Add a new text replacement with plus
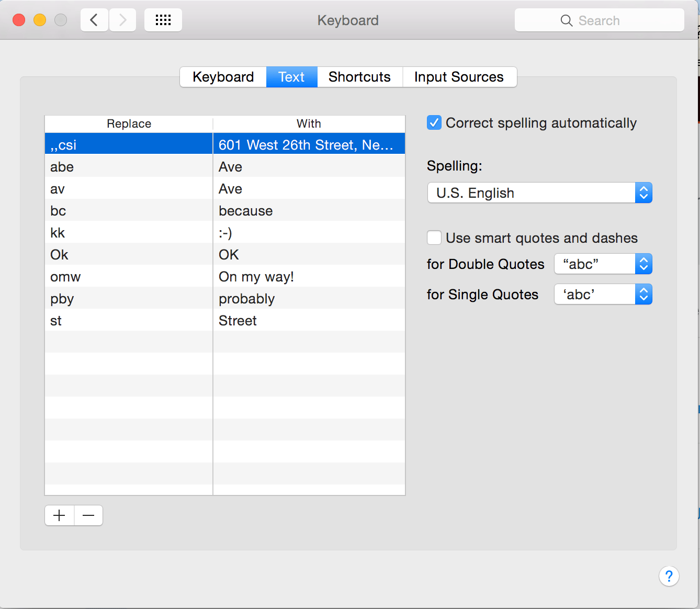The height and width of the screenshot is (609, 700). 60,515
